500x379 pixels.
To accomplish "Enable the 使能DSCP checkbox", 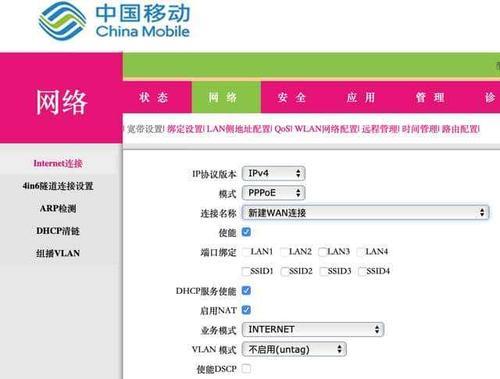I will coord(246,369).
